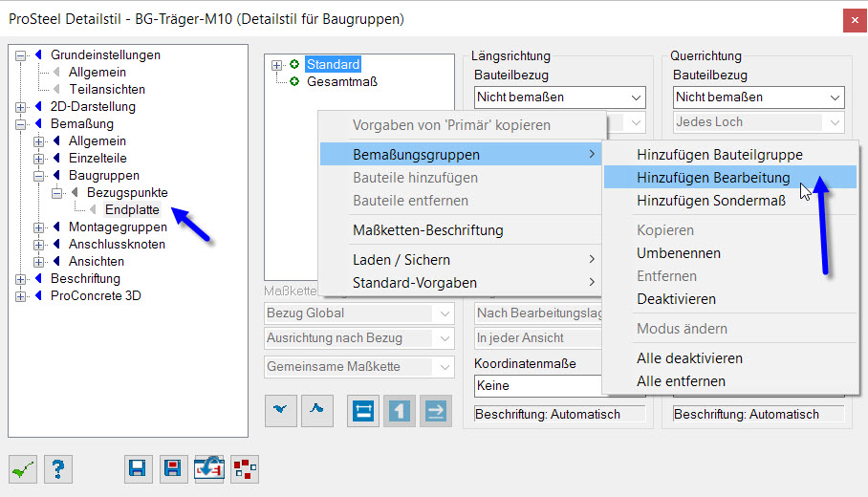This screenshot has height=497, width=868.
Task: Click blue triangle marker next to ProConcrete 3D
Action: (x=39, y=295)
